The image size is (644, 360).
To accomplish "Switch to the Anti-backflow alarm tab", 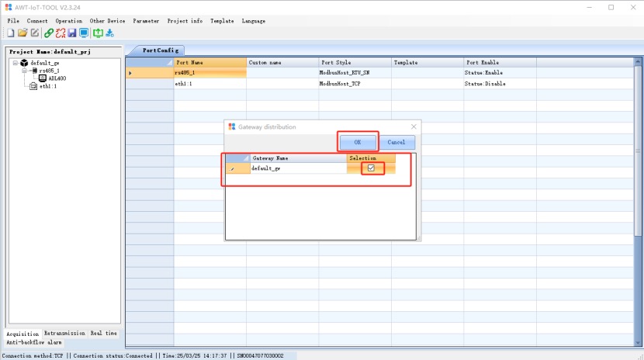I will [34, 342].
